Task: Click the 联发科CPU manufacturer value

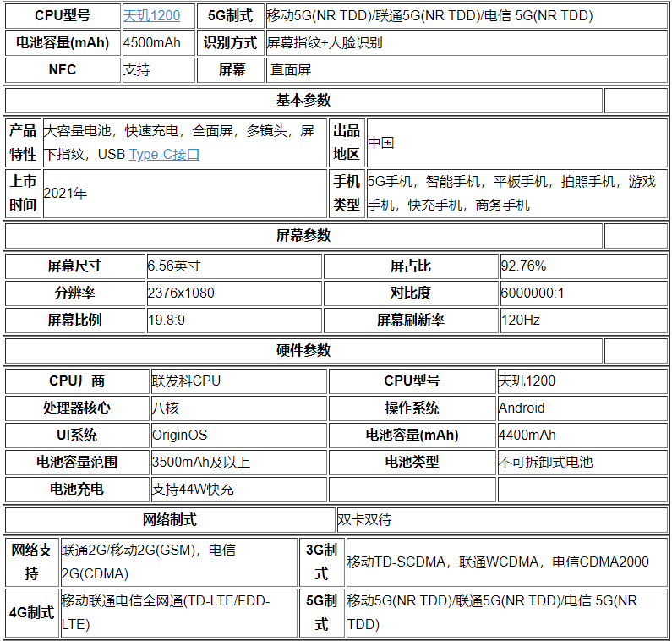Action: (186, 381)
